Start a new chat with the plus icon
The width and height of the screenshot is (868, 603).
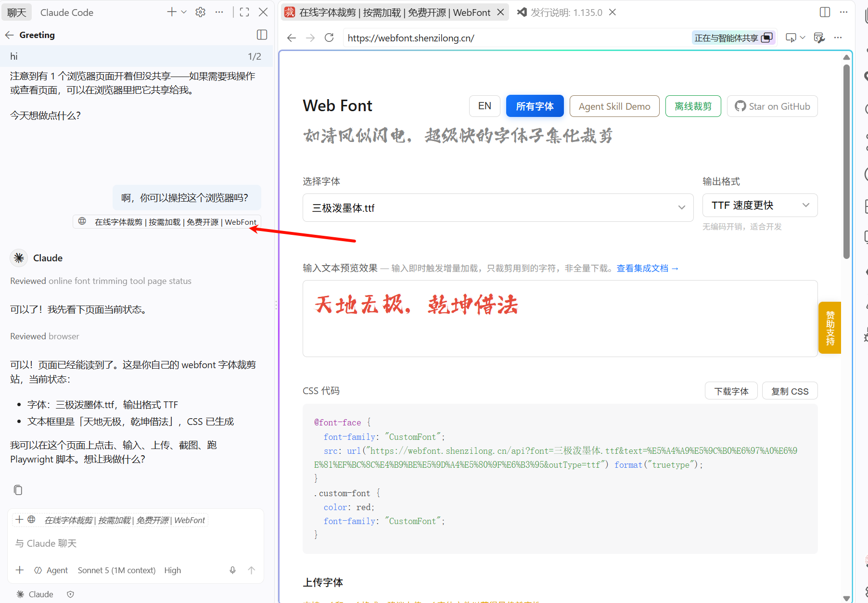pos(171,12)
